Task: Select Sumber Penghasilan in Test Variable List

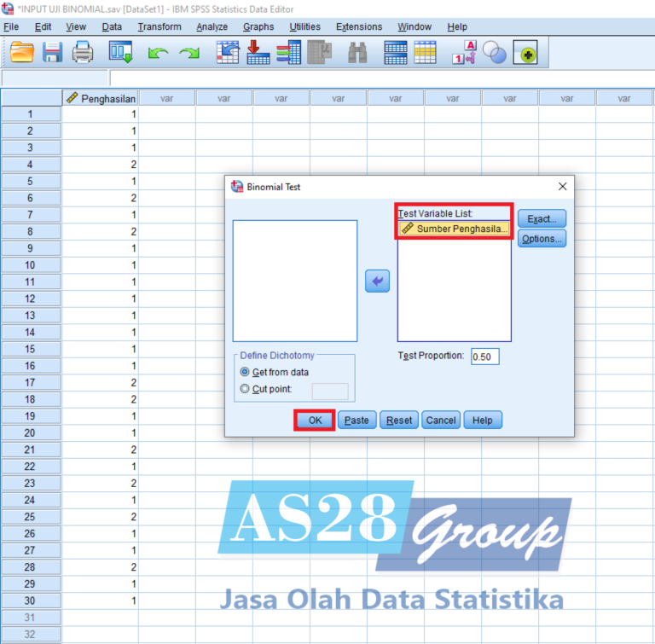Action: point(454,229)
